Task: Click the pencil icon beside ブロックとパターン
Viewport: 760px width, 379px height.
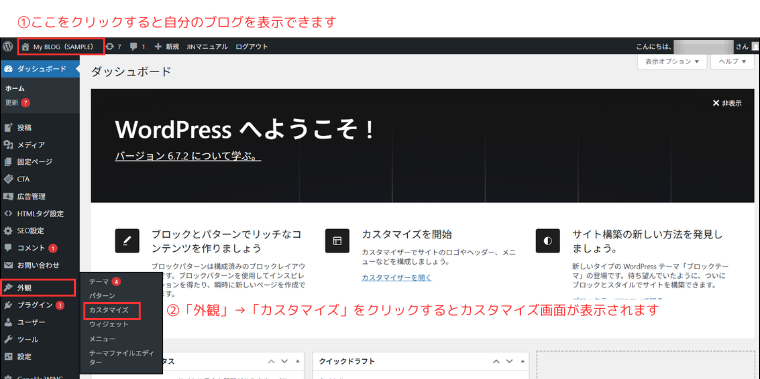Action: pos(127,241)
